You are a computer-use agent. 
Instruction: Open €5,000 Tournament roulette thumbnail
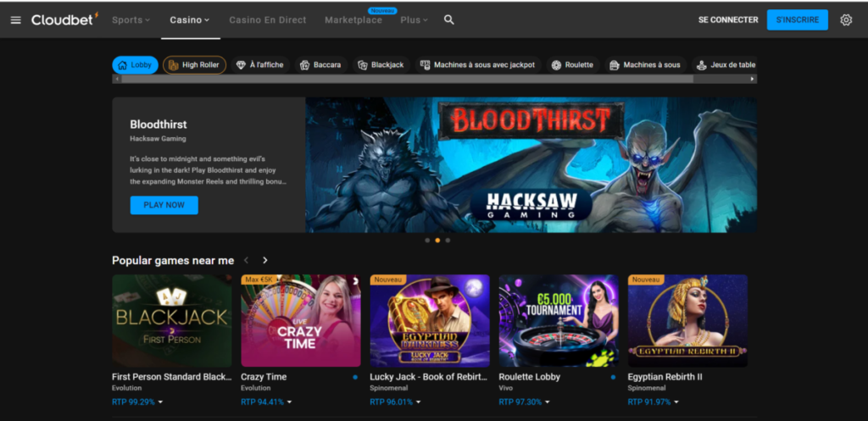(559, 321)
